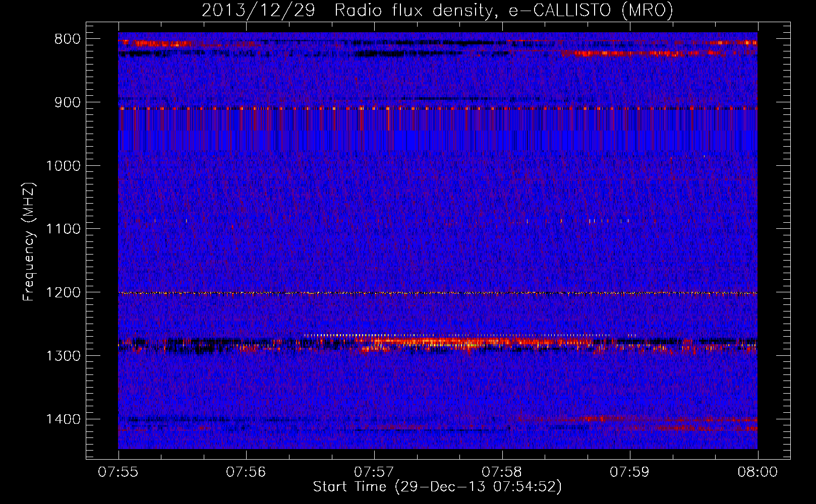Image resolution: width=816 pixels, height=504 pixels.
Task: Click the 1400 frequency tick label
Action: [63, 419]
